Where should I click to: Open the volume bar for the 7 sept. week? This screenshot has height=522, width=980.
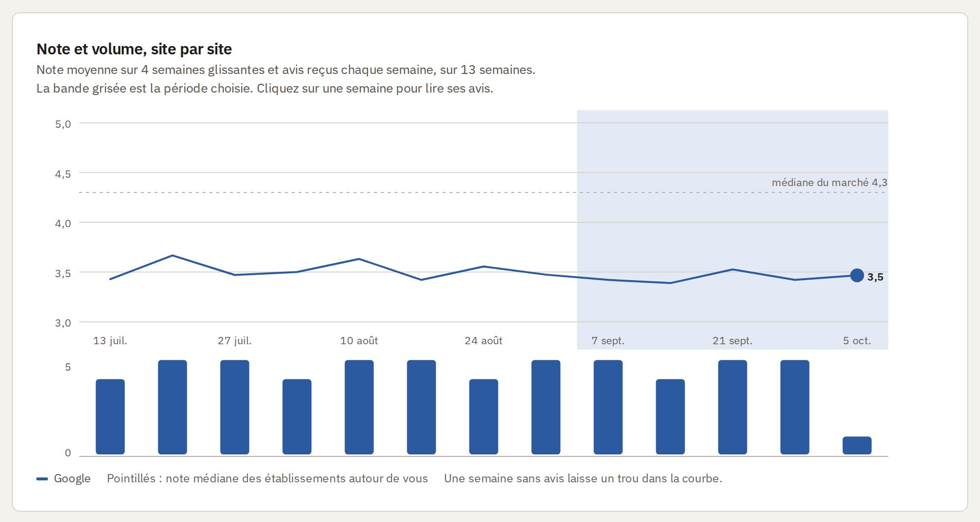pos(608,407)
